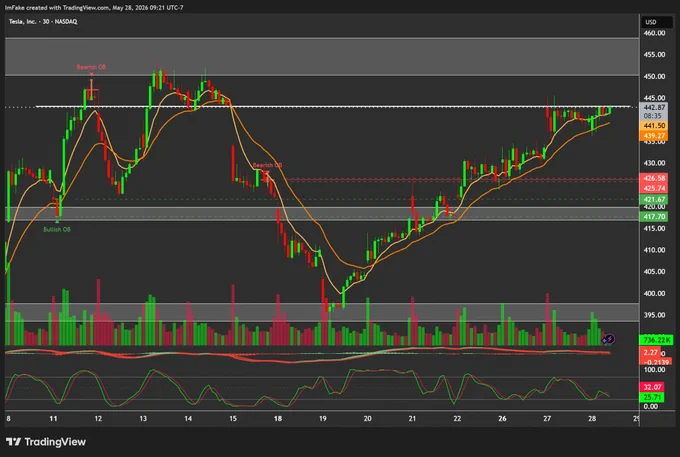This screenshot has width=680, height=457.
Task: Click the Bearish OB label near the 430 level
Action: tap(267, 165)
